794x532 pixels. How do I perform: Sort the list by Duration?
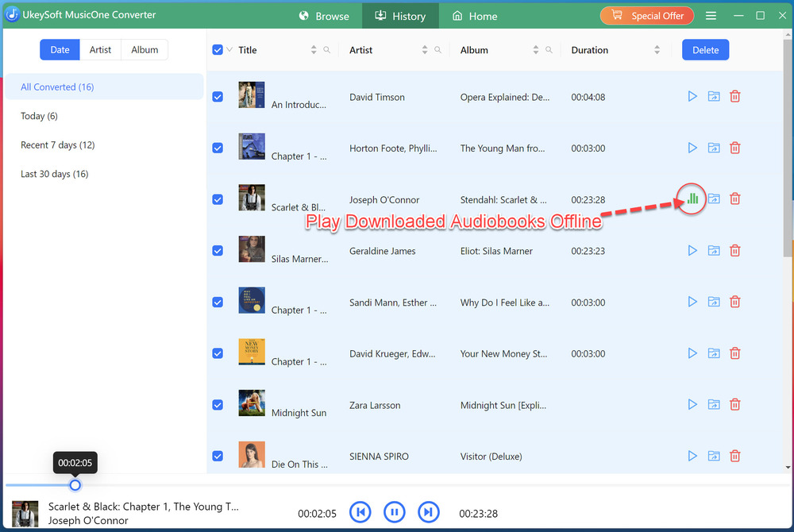point(657,49)
